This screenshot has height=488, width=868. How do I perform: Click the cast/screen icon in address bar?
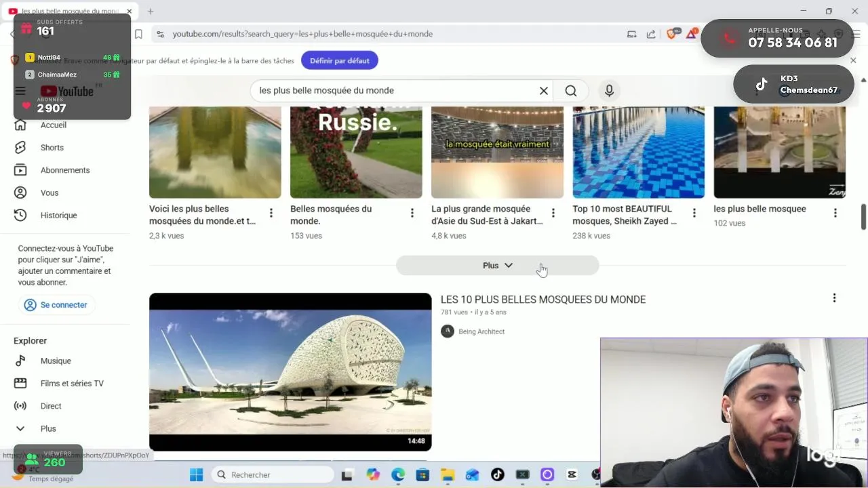(632, 34)
